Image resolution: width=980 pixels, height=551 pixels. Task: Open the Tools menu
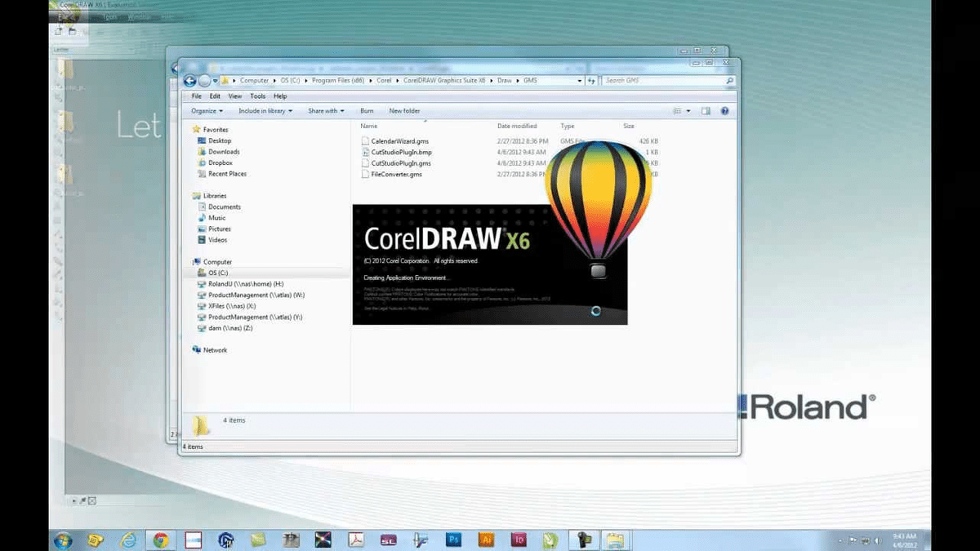(257, 96)
